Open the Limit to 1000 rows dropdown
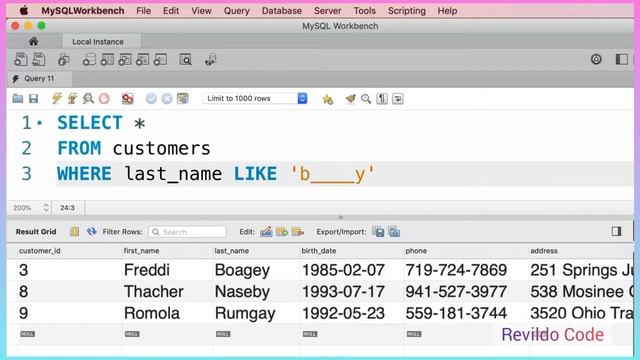 (x=255, y=98)
